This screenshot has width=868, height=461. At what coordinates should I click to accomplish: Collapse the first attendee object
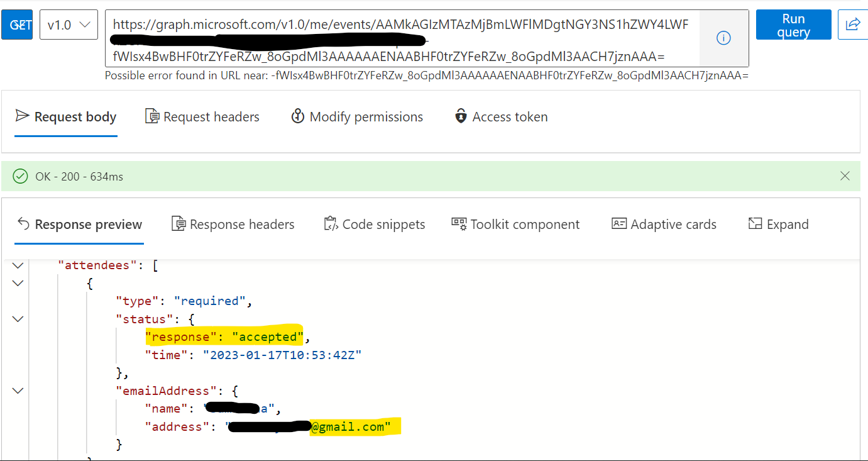tap(18, 283)
